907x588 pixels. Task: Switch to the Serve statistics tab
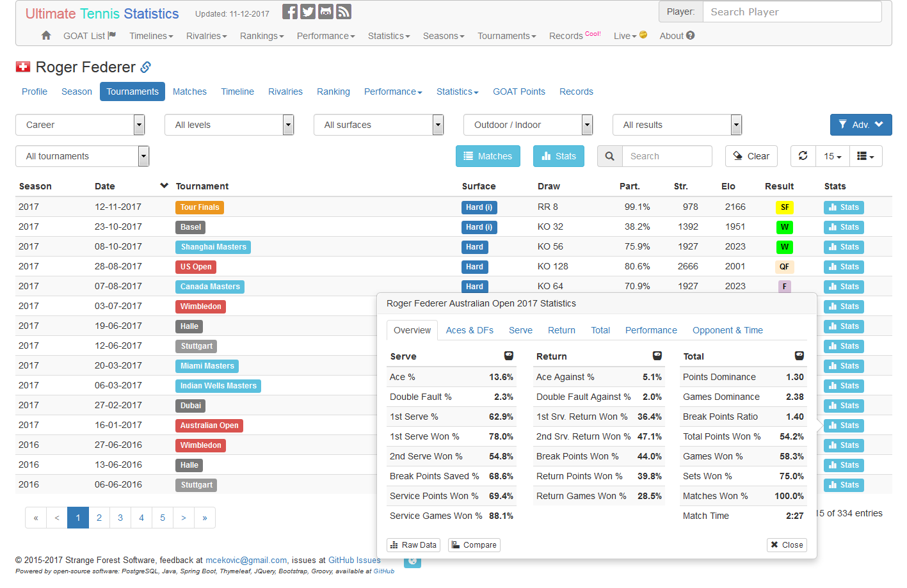(520, 330)
